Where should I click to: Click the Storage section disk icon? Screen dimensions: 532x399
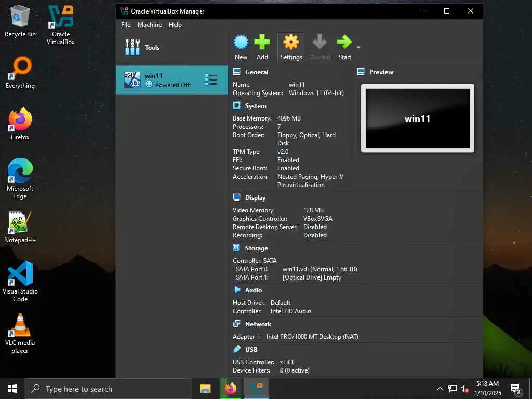coord(236,248)
